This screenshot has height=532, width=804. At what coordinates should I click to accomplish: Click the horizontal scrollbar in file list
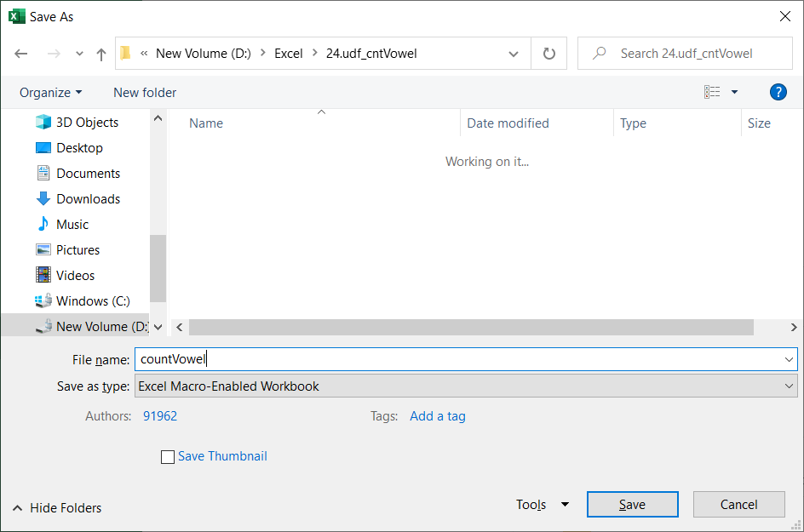471,327
